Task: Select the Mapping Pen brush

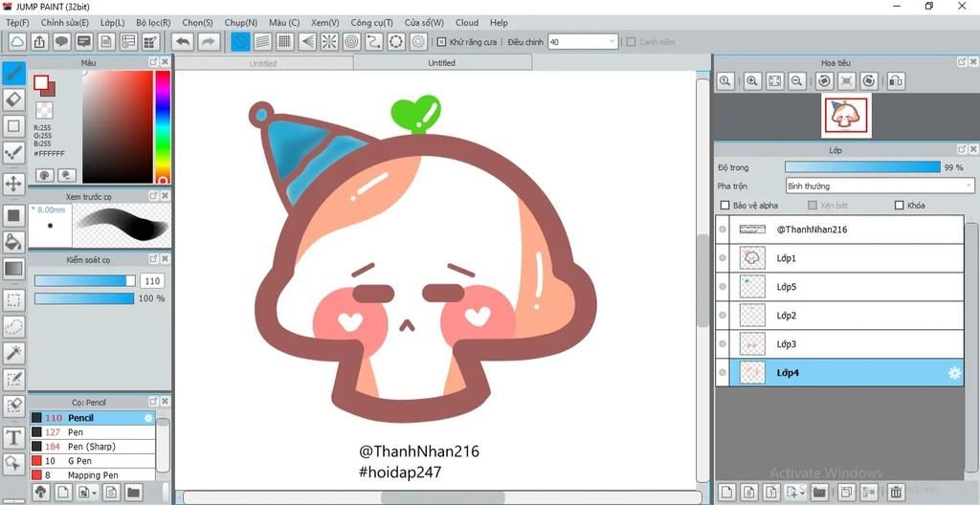Action: (x=93, y=475)
